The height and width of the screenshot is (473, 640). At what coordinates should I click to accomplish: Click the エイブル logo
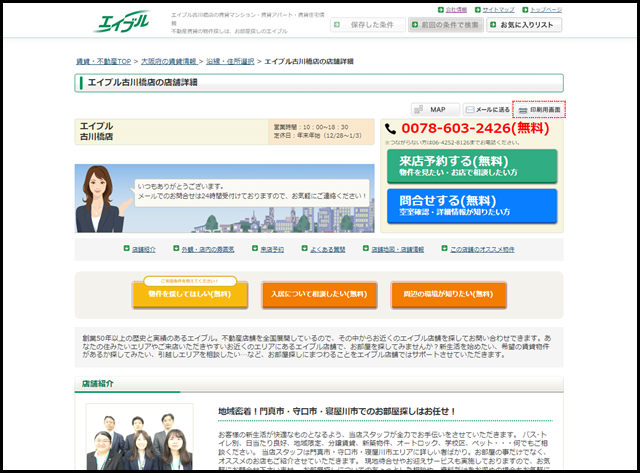pos(121,23)
